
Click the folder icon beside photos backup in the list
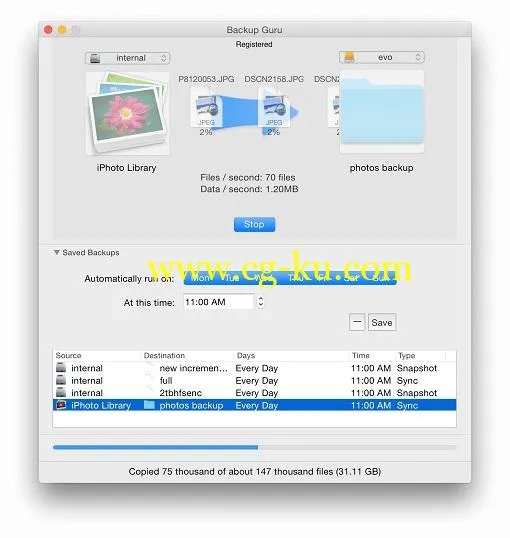click(x=149, y=405)
